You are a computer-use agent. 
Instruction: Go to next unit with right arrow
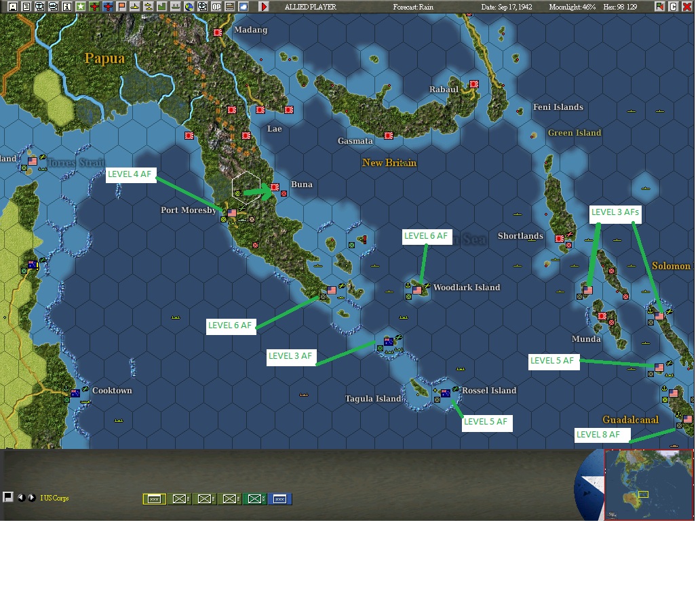click(32, 497)
